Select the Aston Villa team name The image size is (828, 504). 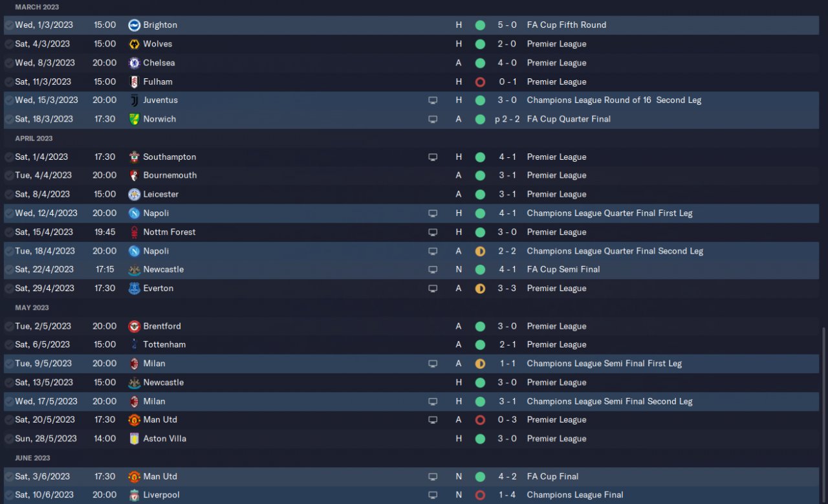click(164, 439)
